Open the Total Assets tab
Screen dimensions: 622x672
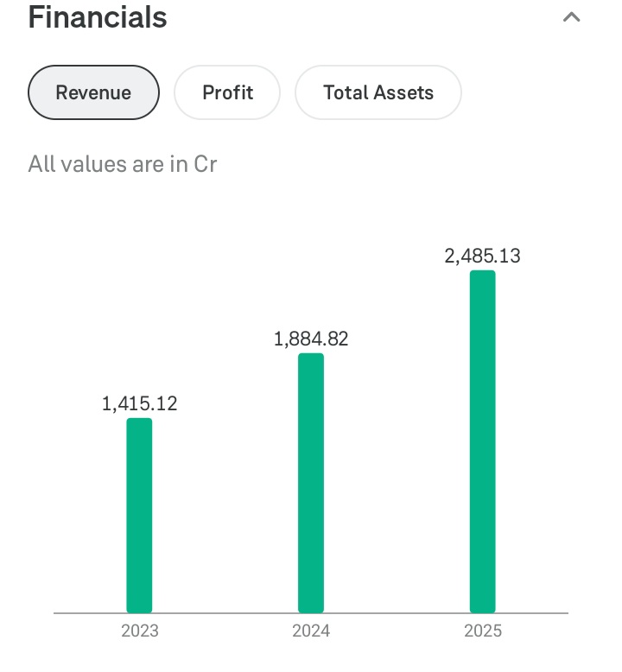tap(378, 92)
